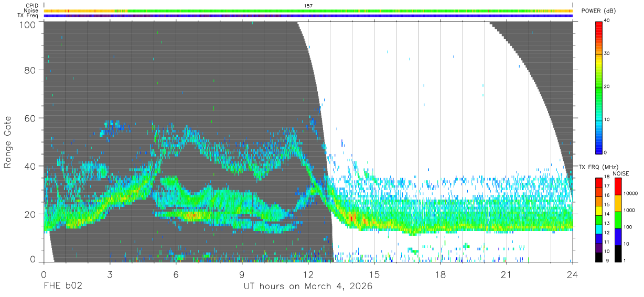Click the 80 tick on Range Gate axis
The image size is (644, 297).
point(30,70)
